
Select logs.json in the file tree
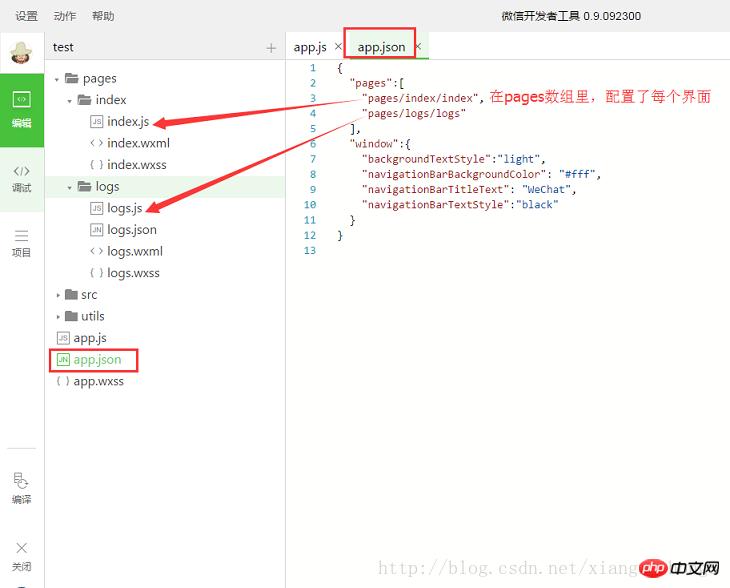(x=132, y=230)
